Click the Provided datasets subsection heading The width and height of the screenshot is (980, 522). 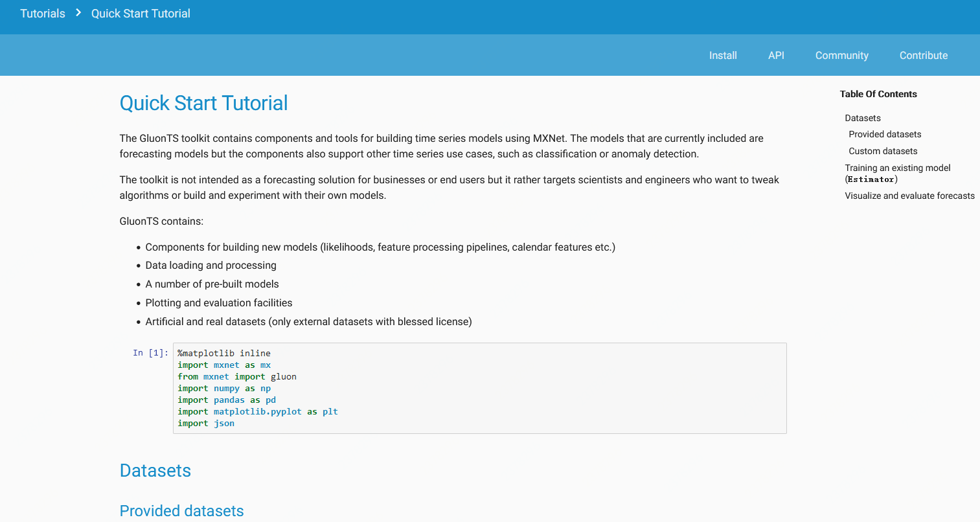tap(181, 511)
